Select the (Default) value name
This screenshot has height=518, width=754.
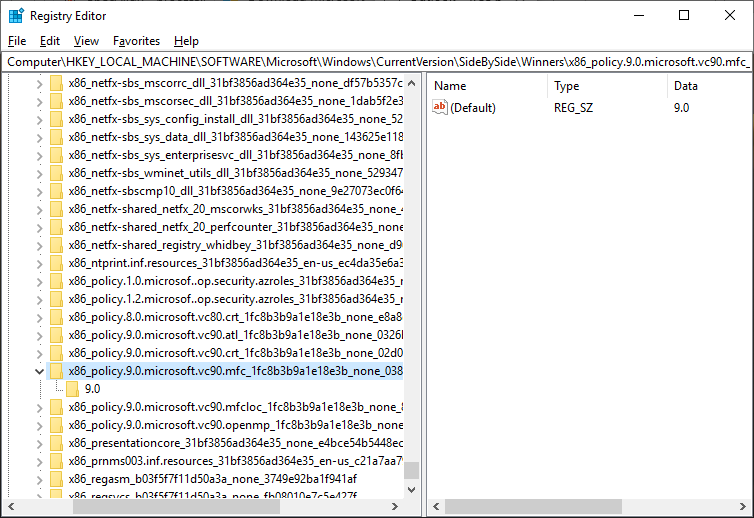point(473,107)
